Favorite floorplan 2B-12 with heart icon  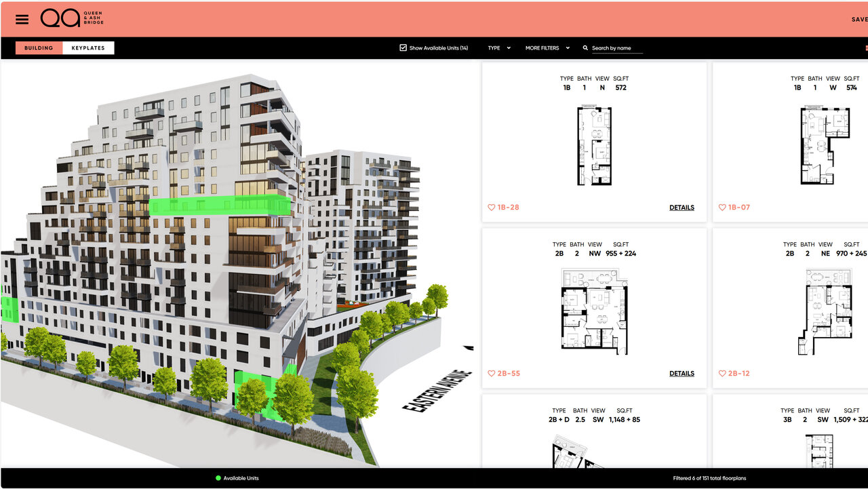pyautogui.click(x=722, y=374)
